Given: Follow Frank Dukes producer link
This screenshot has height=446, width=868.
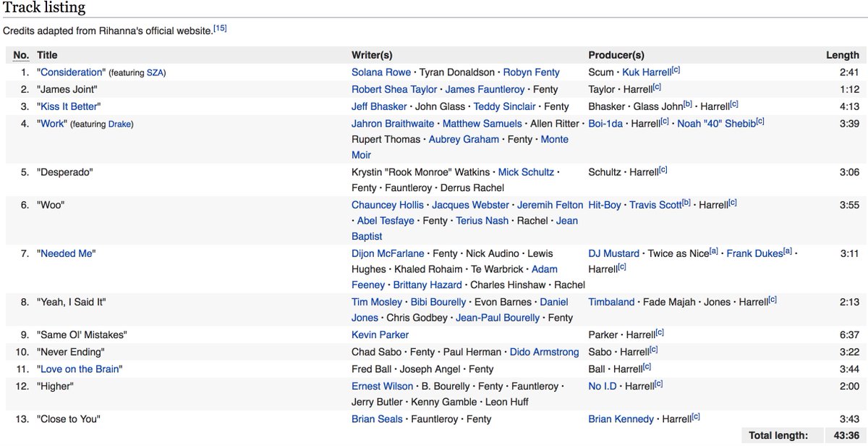Looking at the screenshot, I should point(754,253).
